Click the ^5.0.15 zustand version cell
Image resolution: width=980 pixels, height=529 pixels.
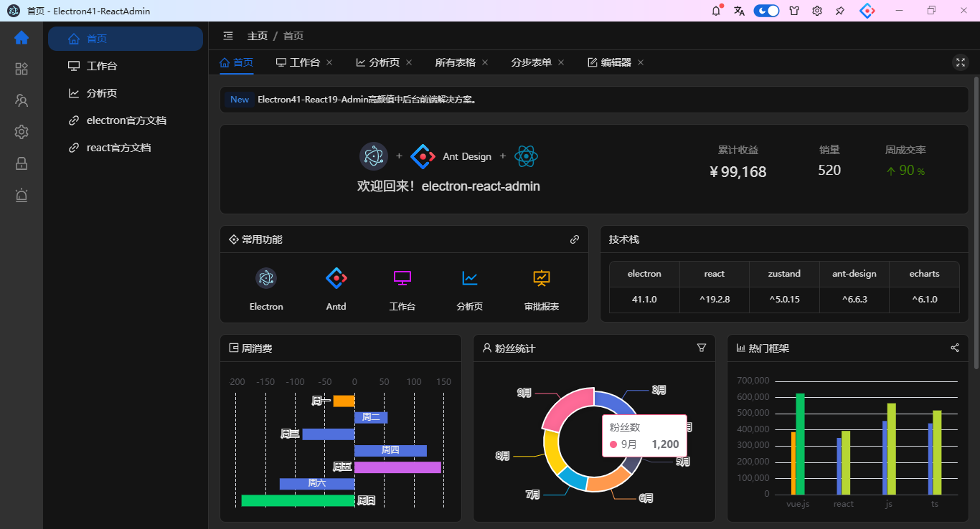784,300
